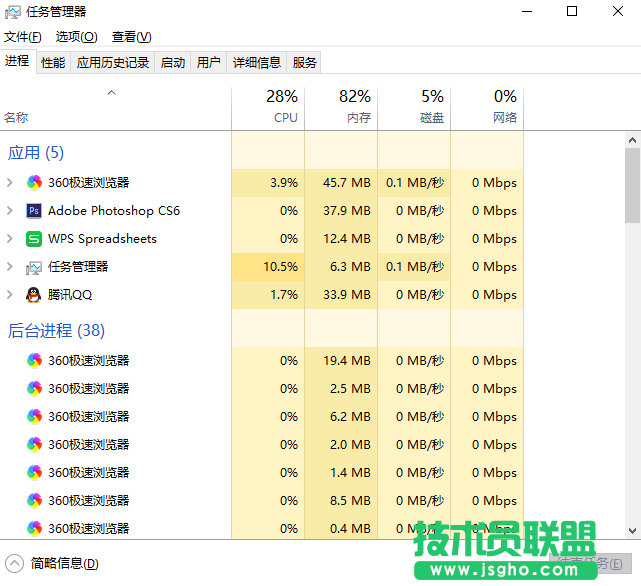Select the 进程 tab
This screenshot has width=641, height=586.
17,61
